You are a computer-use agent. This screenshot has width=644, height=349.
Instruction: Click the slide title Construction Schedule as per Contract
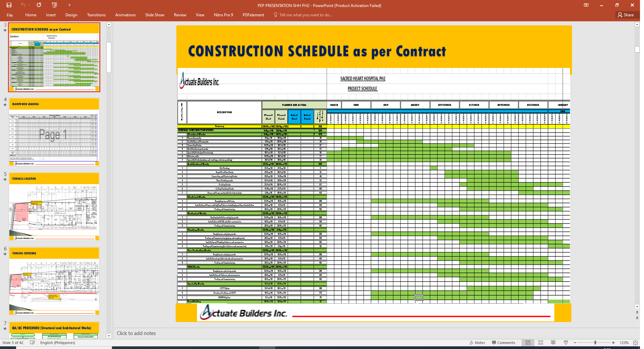click(x=317, y=51)
